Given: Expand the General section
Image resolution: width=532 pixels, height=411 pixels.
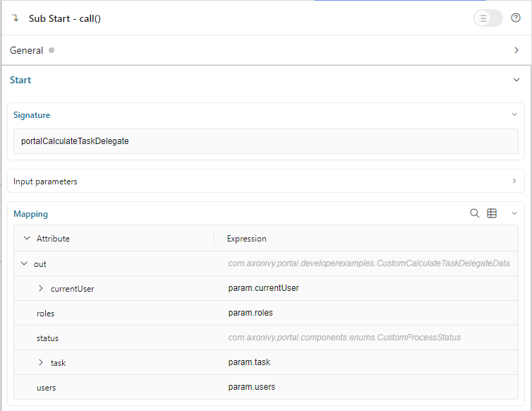Looking at the screenshot, I should pos(516,51).
